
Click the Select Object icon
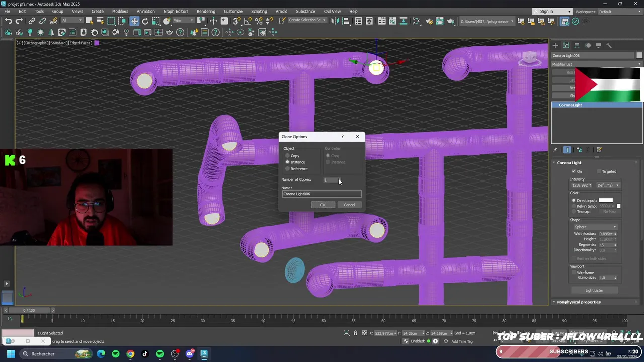click(x=89, y=21)
